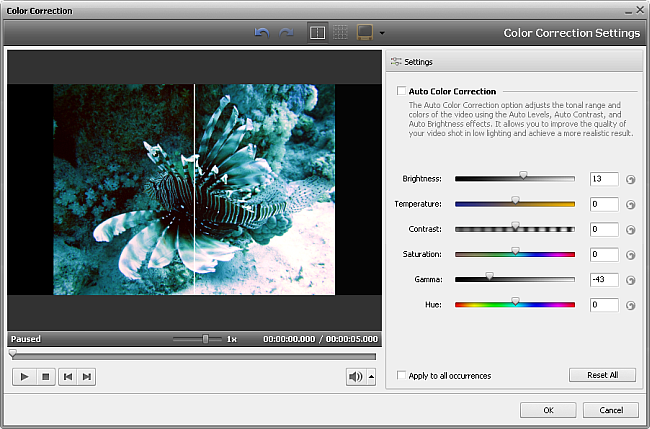Open the preview monitor dropdown arrow
The image size is (650, 429).
(x=382, y=34)
